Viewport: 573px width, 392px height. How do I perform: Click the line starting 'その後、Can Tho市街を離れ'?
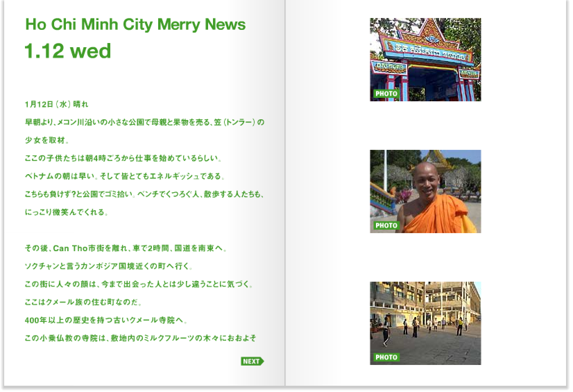tap(126, 248)
